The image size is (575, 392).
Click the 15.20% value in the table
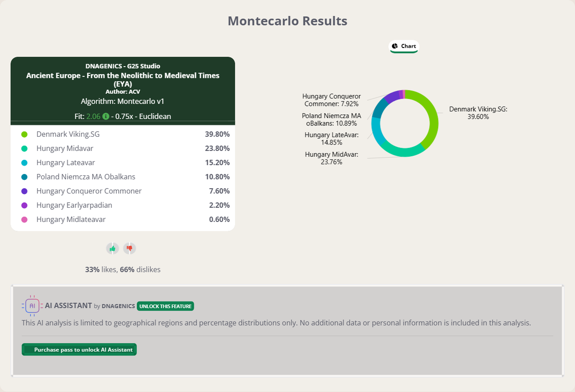(217, 163)
